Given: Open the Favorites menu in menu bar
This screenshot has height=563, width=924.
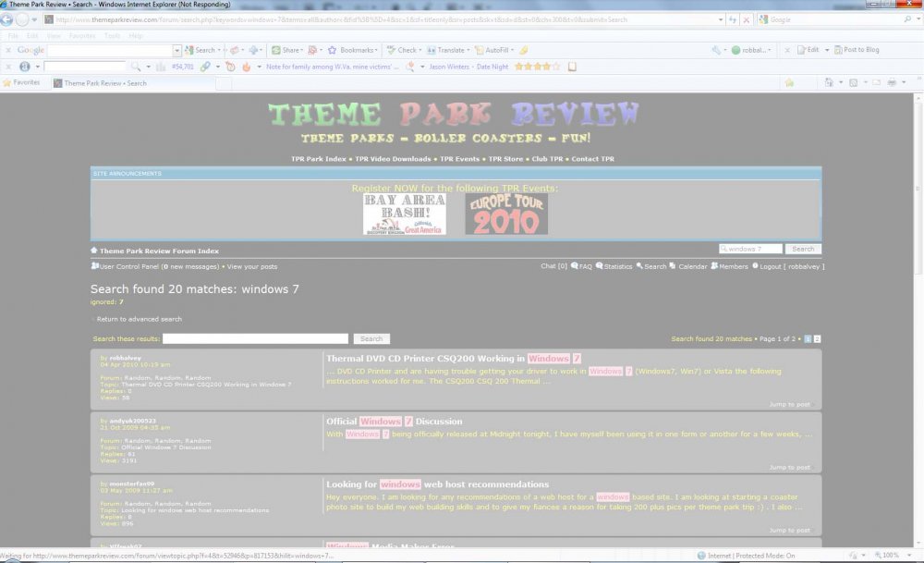Looking at the screenshot, I should coord(81,36).
